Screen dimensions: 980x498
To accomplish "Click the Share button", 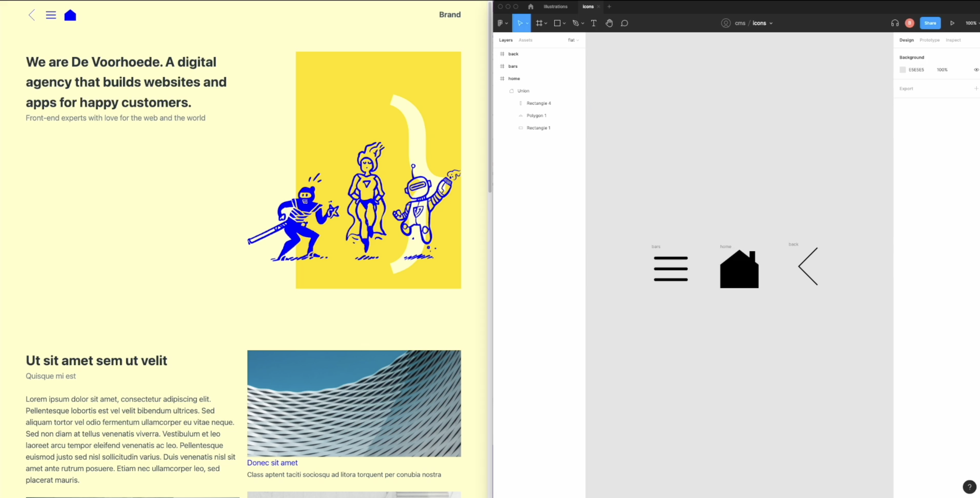I will 930,23.
